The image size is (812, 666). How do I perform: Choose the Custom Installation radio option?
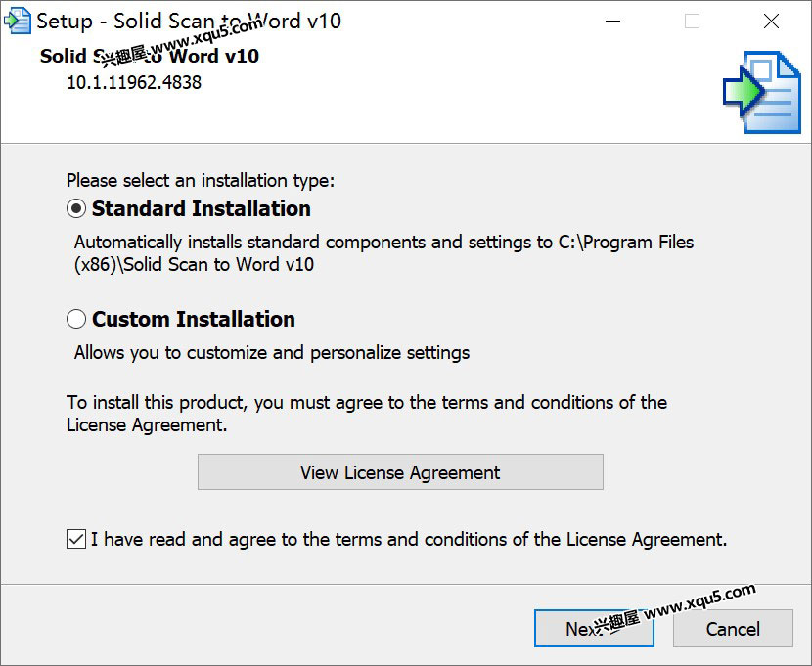point(76,319)
